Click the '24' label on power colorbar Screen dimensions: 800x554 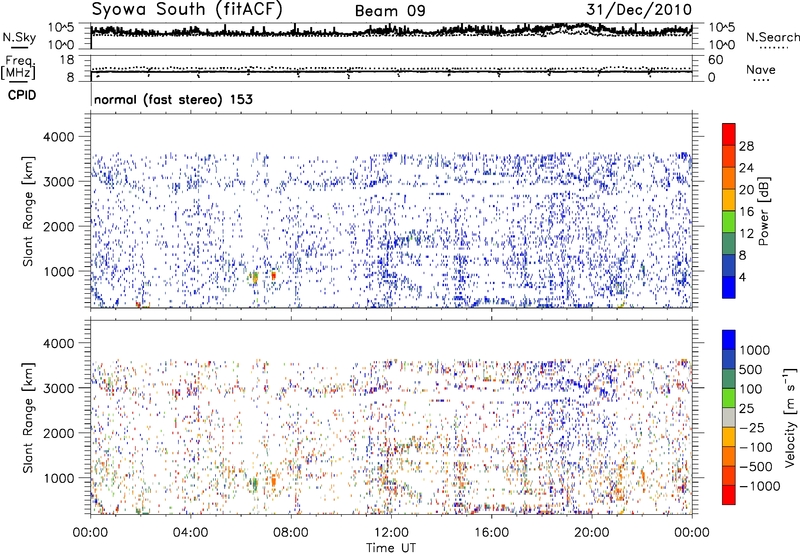pos(746,168)
